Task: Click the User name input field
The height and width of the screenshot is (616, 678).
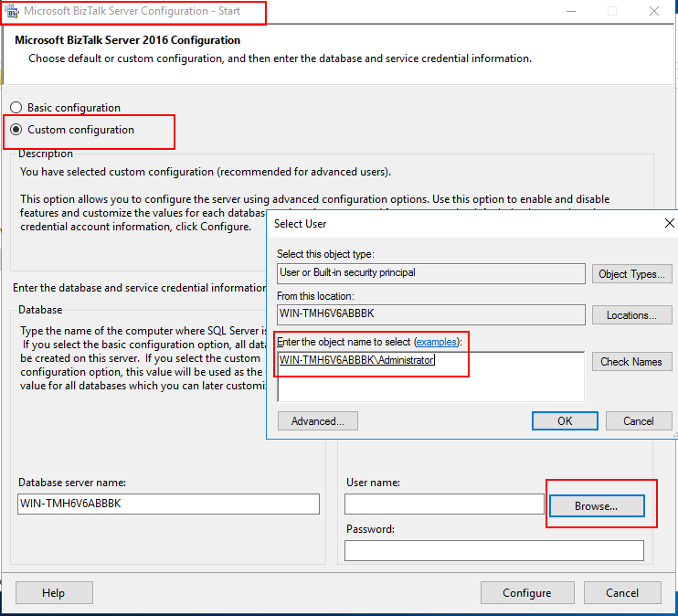Action: 444,504
